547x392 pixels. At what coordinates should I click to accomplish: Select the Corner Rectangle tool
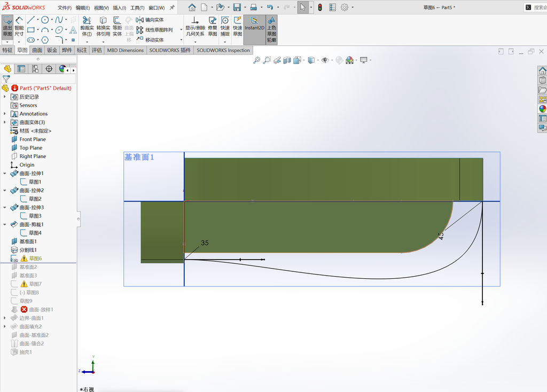tap(30, 30)
